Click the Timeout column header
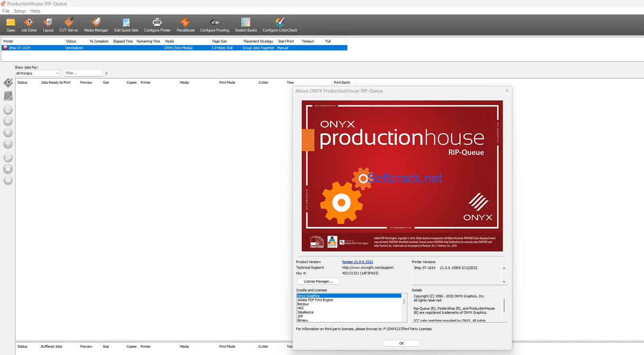 pos(308,41)
